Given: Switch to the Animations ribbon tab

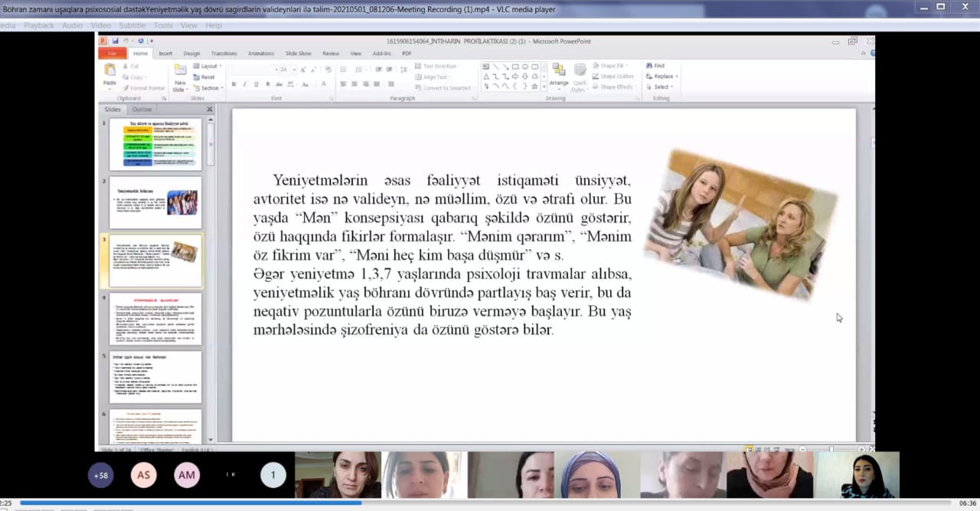Looking at the screenshot, I should click(x=261, y=54).
